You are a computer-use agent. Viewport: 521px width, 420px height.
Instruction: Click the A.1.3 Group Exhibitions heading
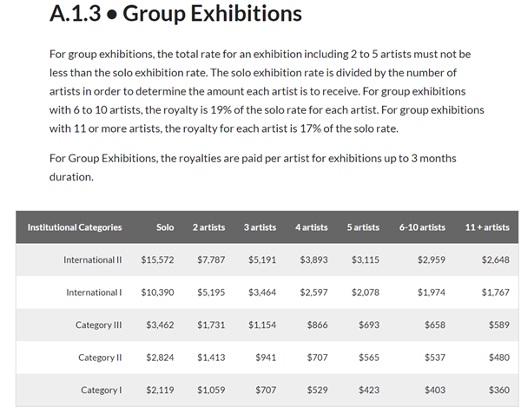175,14
